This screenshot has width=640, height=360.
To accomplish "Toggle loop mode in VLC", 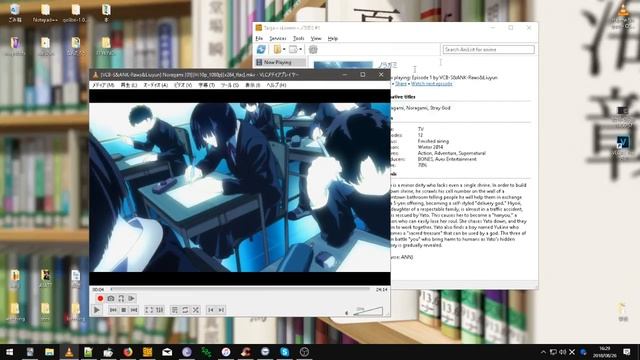I will [x=185, y=310].
